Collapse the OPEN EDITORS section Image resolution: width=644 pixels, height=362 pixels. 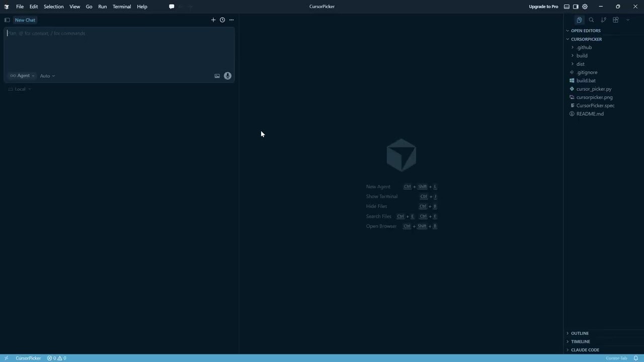coord(586,31)
